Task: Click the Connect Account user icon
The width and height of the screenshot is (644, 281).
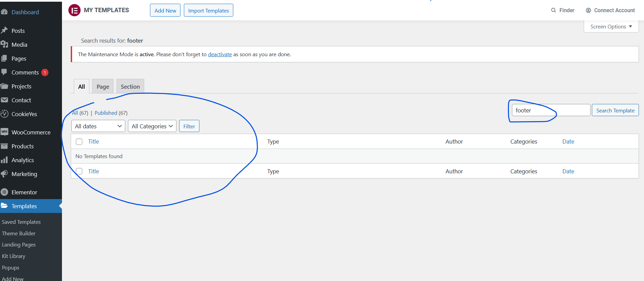Action: [x=588, y=10]
